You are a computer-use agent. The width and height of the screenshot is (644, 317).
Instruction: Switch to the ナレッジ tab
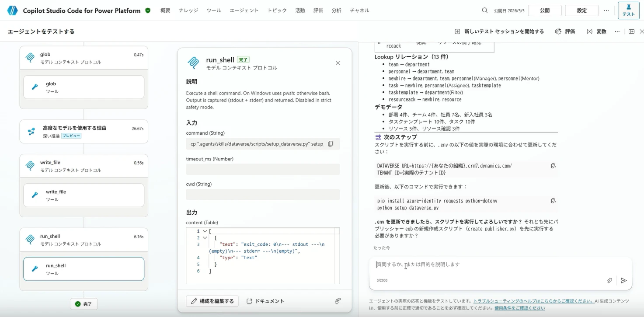point(188,10)
